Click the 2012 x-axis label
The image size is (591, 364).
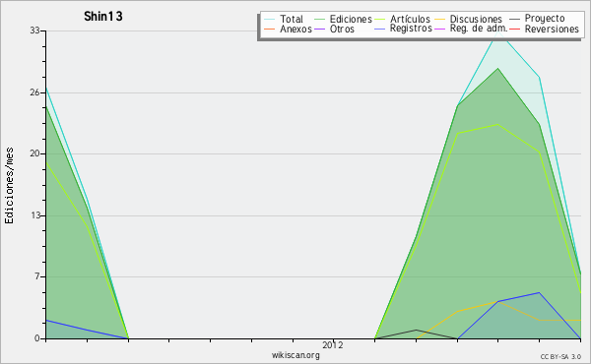(333, 345)
